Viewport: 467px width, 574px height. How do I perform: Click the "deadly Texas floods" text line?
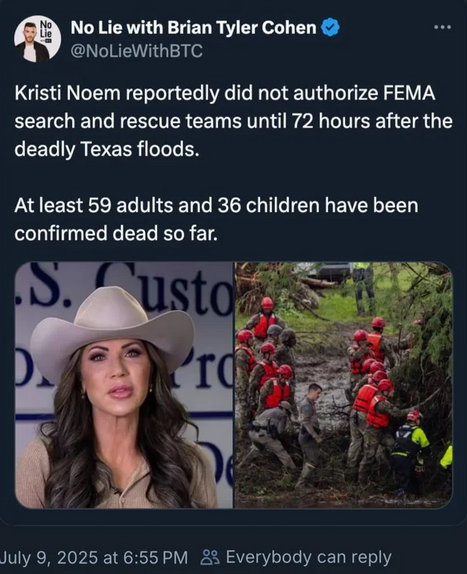point(107,149)
